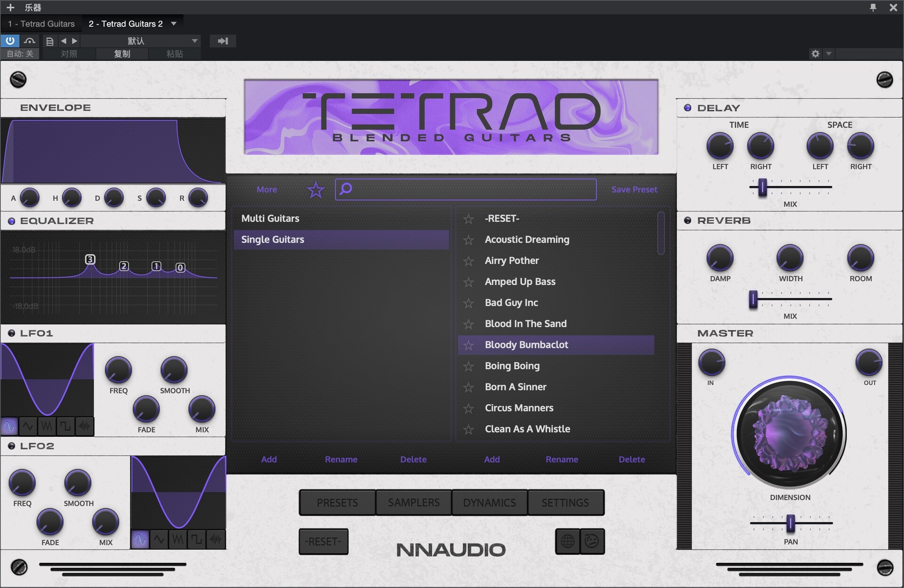Switch to 1 - Tetrad Guitars tab

41,24
